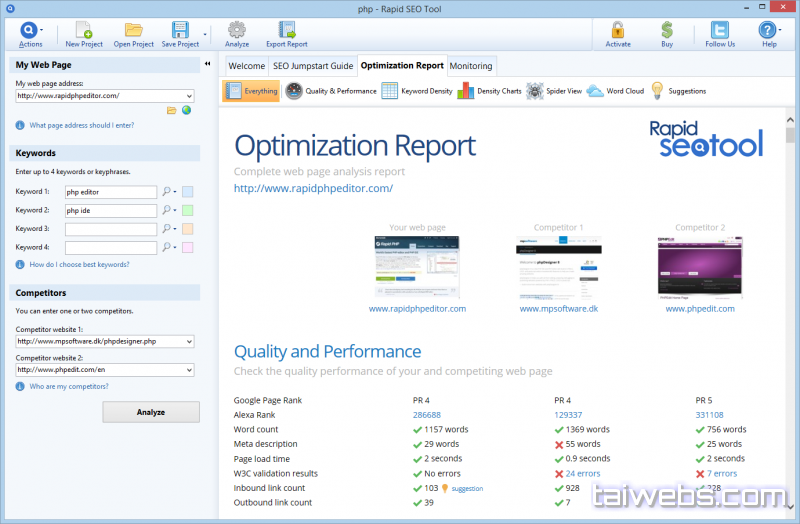The height and width of the screenshot is (524, 800).
Task: Expand Keyword 1 search dropdown arrow
Action: [x=175, y=192]
